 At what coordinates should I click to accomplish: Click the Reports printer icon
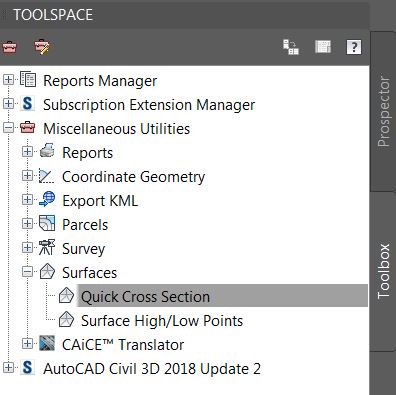(47, 151)
